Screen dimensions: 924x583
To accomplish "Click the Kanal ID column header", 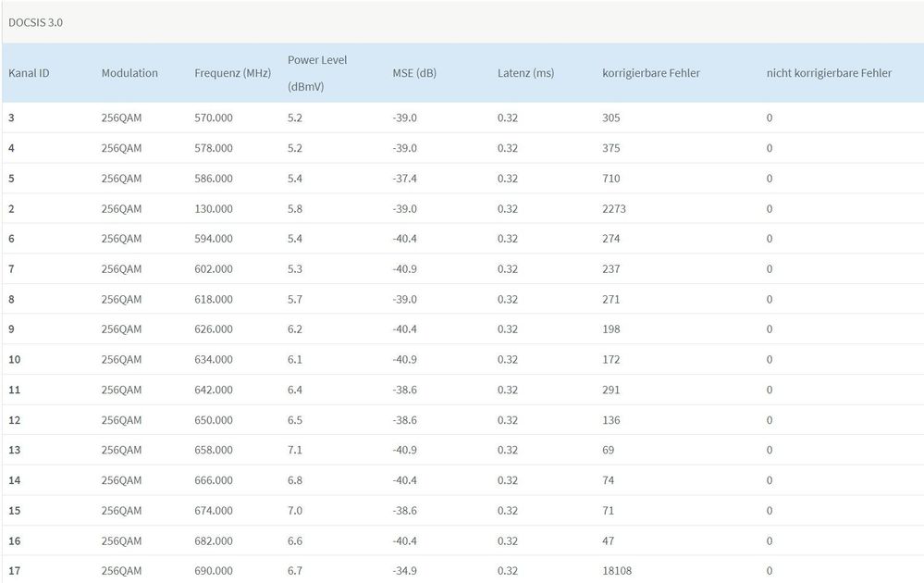I will click(x=29, y=73).
